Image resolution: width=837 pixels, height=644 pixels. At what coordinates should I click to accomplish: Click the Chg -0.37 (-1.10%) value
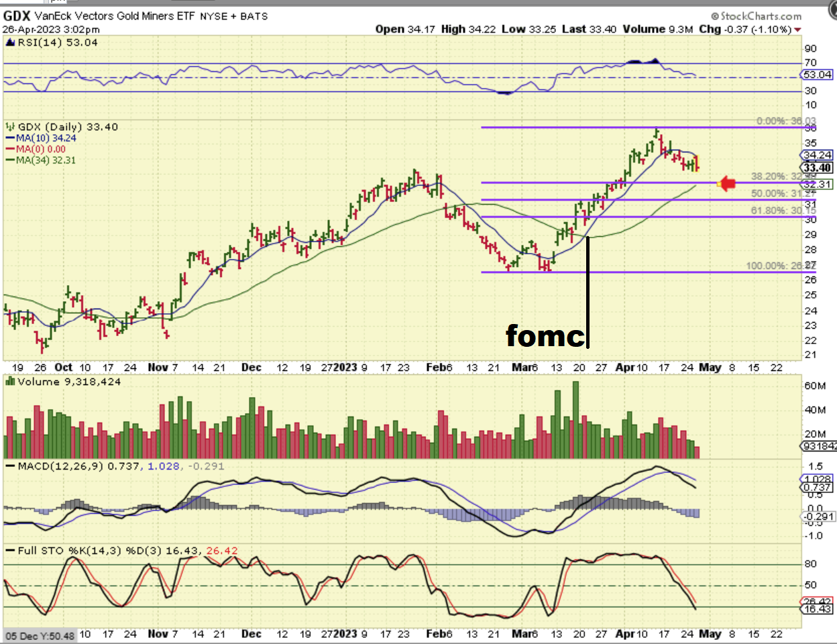(745, 29)
